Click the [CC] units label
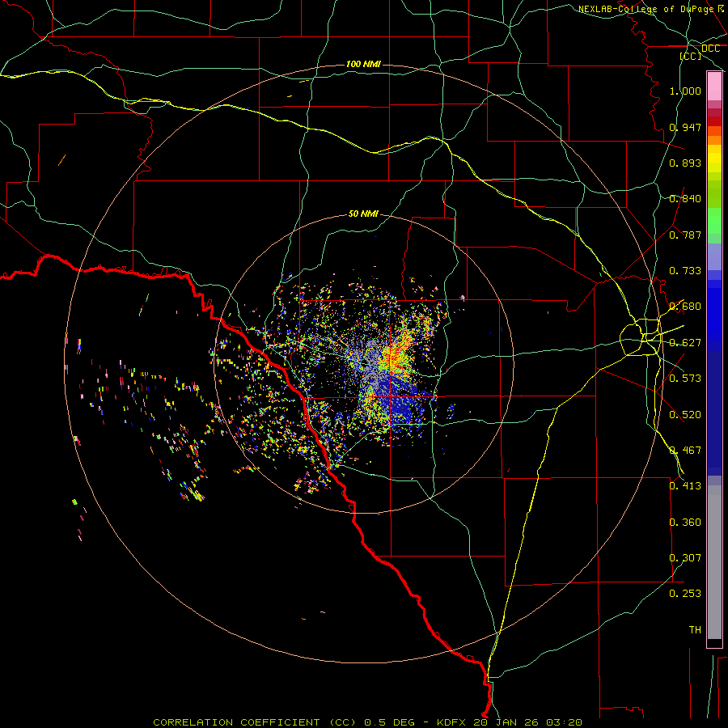 tap(691, 56)
